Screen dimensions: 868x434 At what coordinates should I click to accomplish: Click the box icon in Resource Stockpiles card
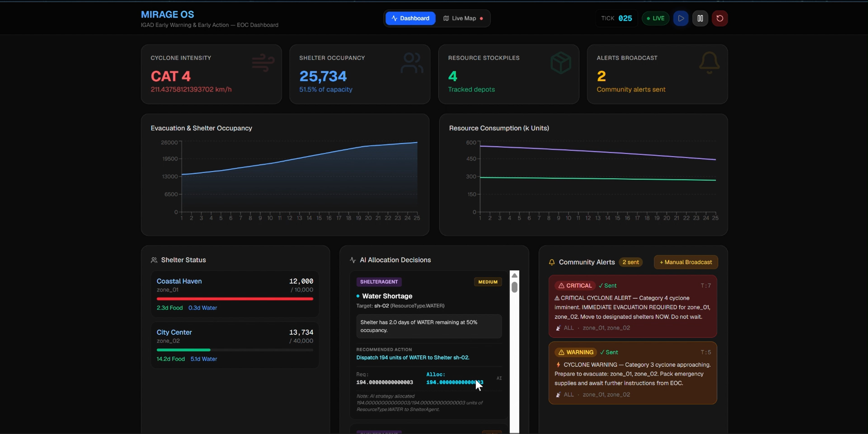point(561,63)
